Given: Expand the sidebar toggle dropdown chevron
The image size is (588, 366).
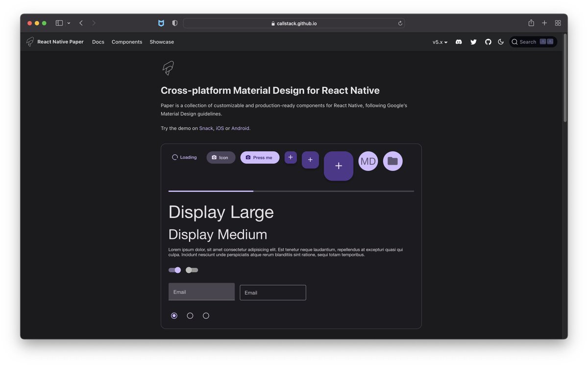Looking at the screenshot, I should [x=69, y=23].
